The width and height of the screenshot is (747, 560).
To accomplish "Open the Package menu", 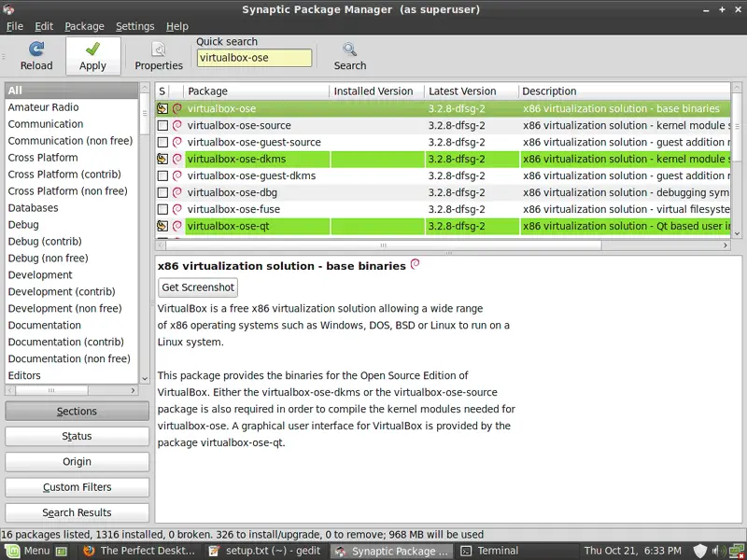I will 84,26.
